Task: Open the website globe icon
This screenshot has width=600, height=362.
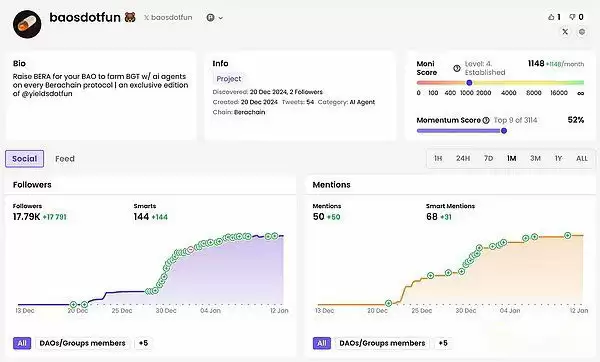Action: pos(582,32)
